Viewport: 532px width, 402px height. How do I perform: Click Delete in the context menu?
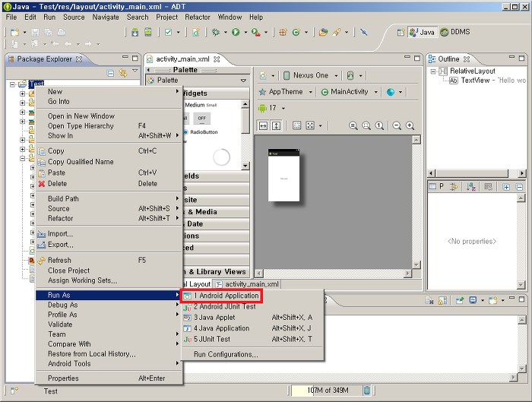pos(109,184)
